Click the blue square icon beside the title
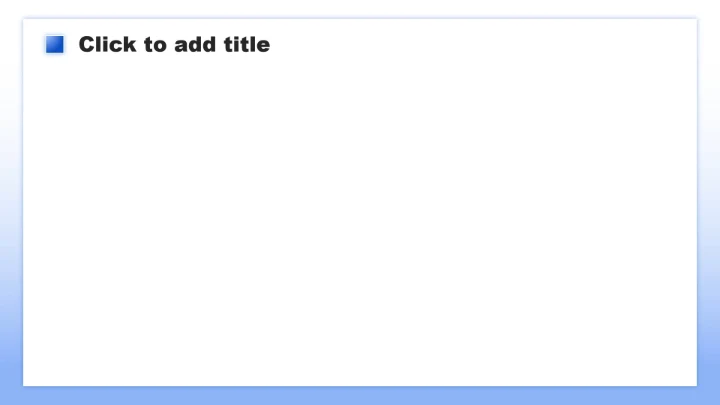Viewport: 720px width, 405px height. 55,44
